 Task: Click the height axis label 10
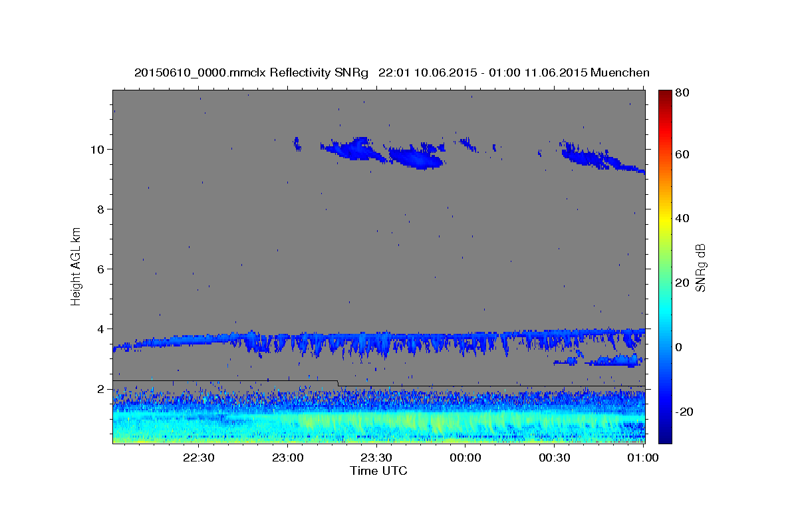(99, 149)
